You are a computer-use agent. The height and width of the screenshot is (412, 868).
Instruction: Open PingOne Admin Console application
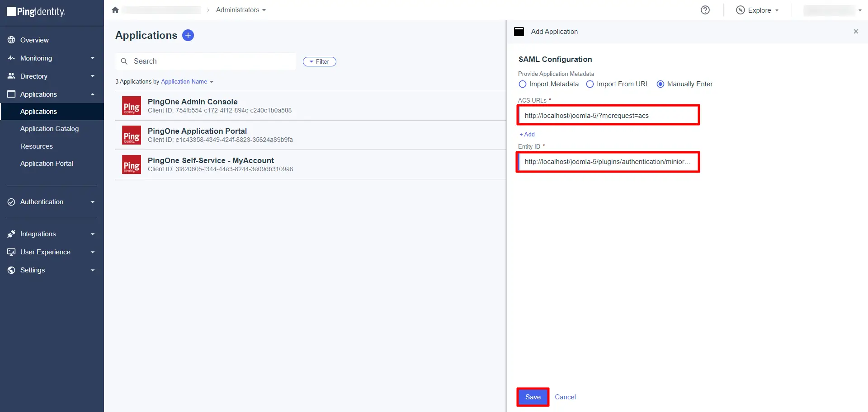311,106
